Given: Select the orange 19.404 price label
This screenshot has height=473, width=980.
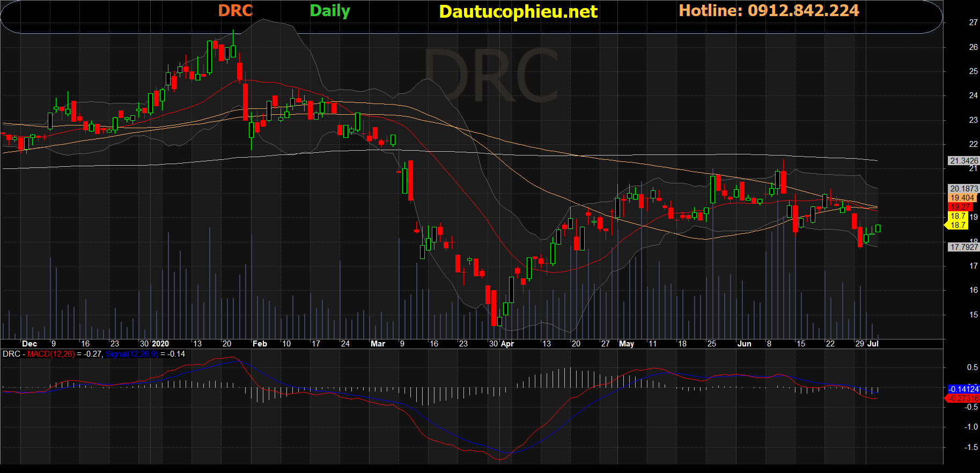Looking at the screenshot, I should click(x=962, y=198).
